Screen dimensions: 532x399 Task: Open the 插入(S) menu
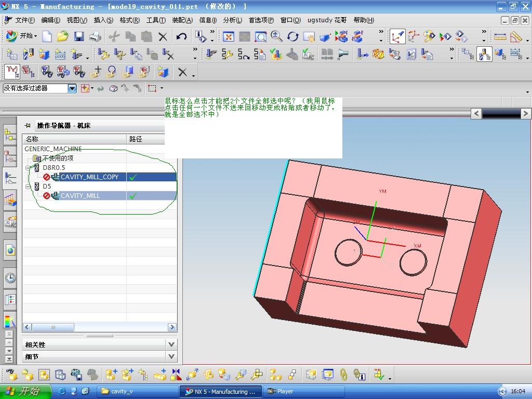click(103, 20)
